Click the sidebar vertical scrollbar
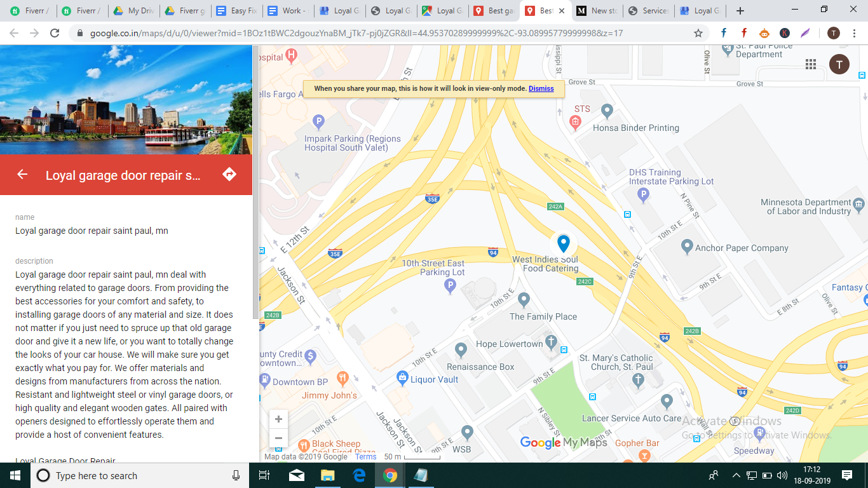 click(256, 181)
